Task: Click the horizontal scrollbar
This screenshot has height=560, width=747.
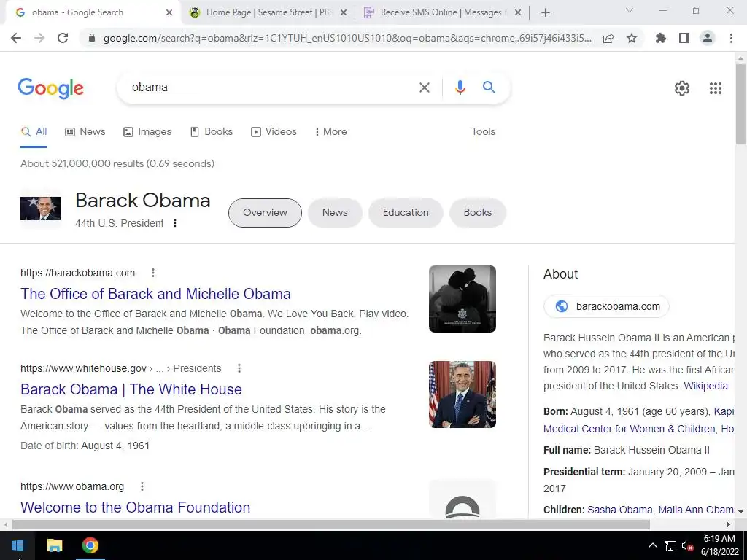Action: click(x=331, y=525)
